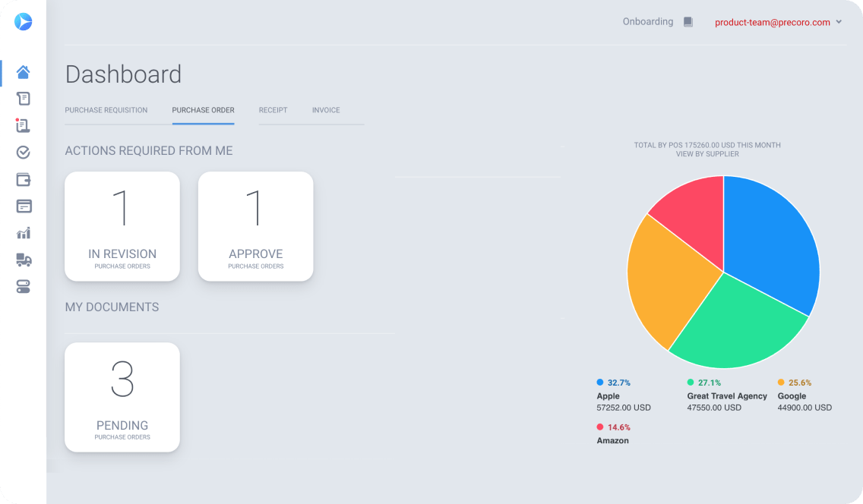Open the sidebar icon with red notification dot
Screen dimensions: 863x504
pyautogui.click(x=23, y=125)
